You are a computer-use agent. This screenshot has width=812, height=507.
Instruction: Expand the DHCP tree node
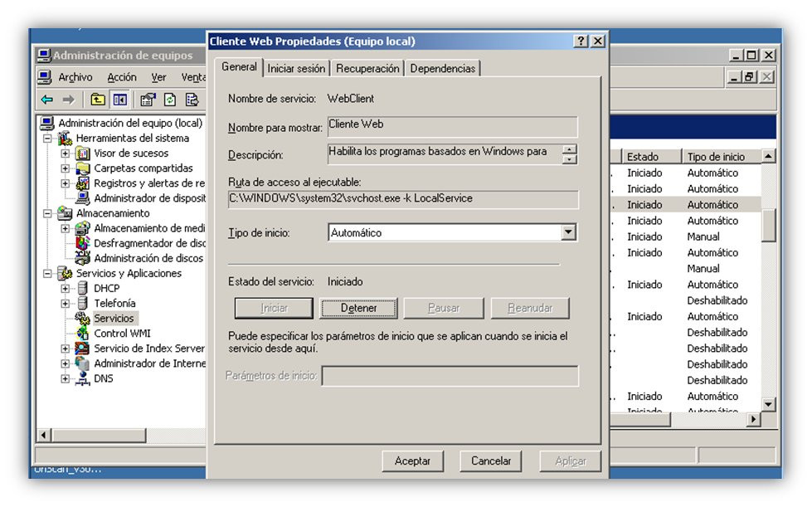(x=66, y=289)
